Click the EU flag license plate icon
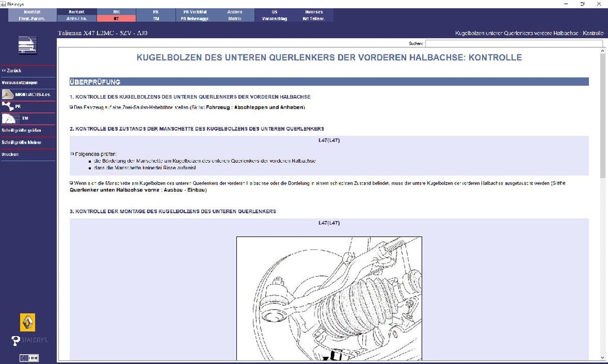The width and height of the screenshot is (608, 364). [29, 358]
